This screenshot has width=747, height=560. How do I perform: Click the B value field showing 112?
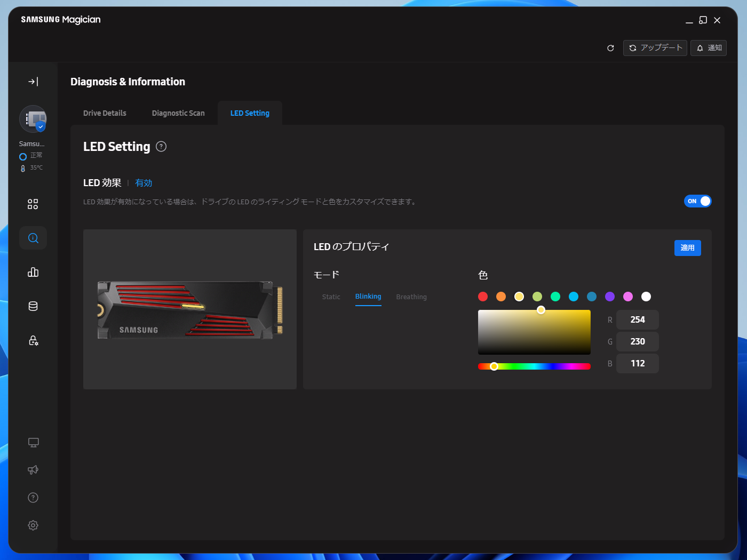pyautogui.click(x=638, y=364)
